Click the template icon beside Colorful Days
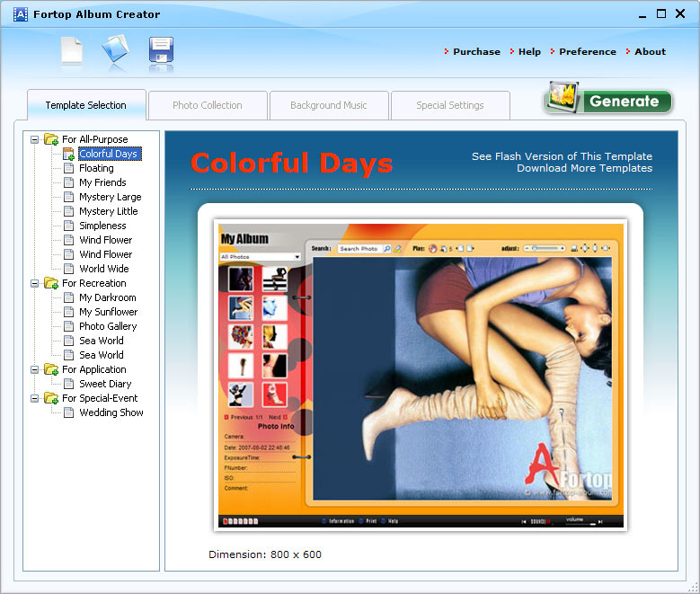Image resolution: width=700 pixels, height=594 pixels. click(x=68, y=154)
